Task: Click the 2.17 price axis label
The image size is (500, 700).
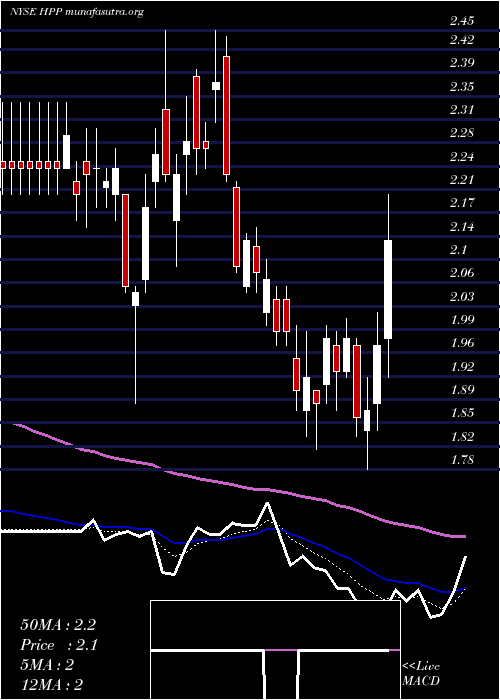Action: tap(462, 203)
